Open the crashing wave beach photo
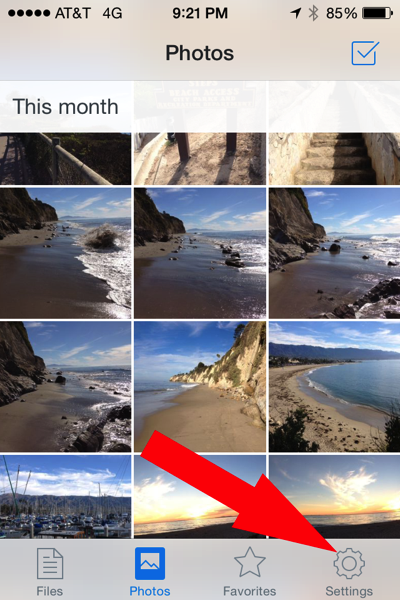The height and width of the screenshot is (600, 400). click(65, 253)
